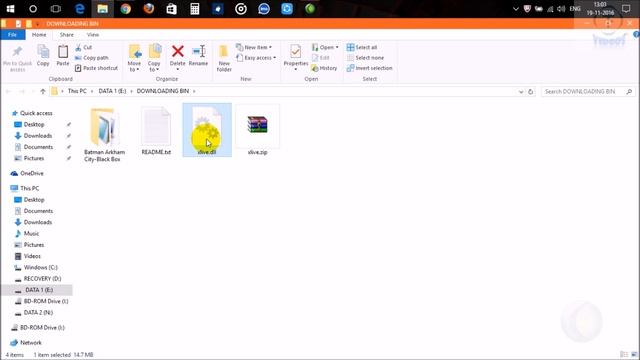640x360 pixels.
Task: Show hidden system tray icons
Action: pos(516,9)
